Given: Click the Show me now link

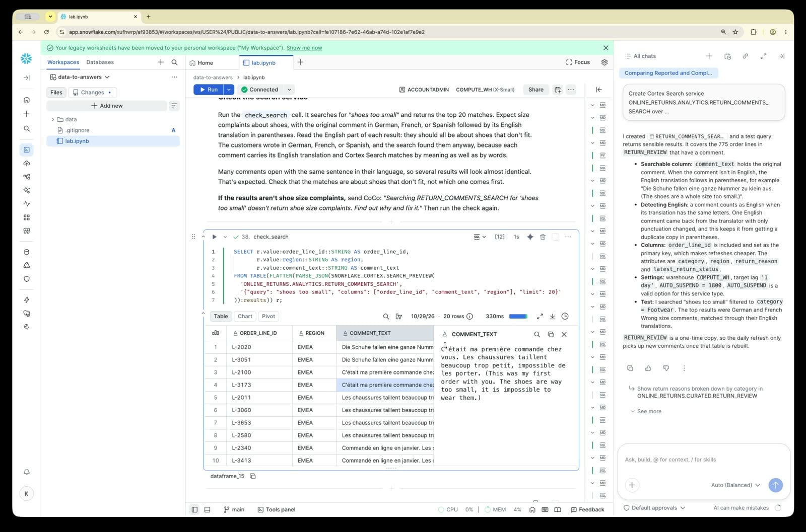Looking at the screenshot, I should (304, 48).
